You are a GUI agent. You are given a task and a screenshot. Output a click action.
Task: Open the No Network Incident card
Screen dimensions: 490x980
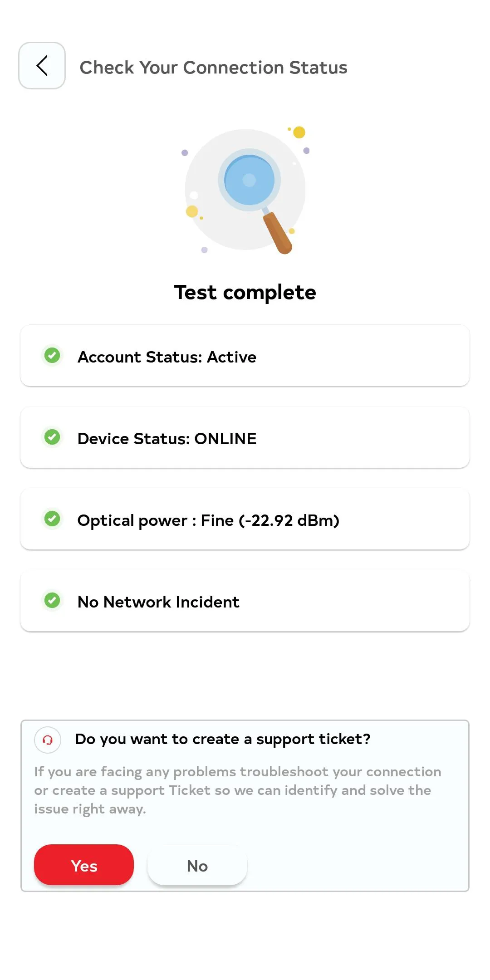coord(245,600)
